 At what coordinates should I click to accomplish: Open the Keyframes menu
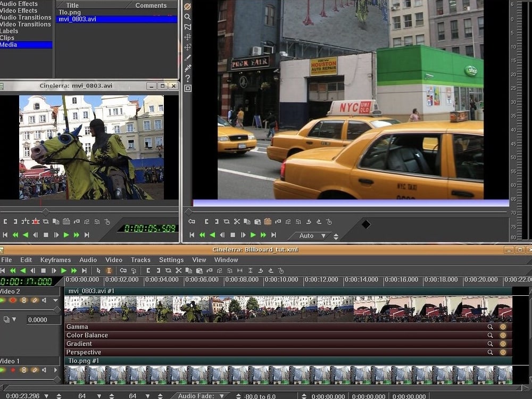[x=56, y=260]
